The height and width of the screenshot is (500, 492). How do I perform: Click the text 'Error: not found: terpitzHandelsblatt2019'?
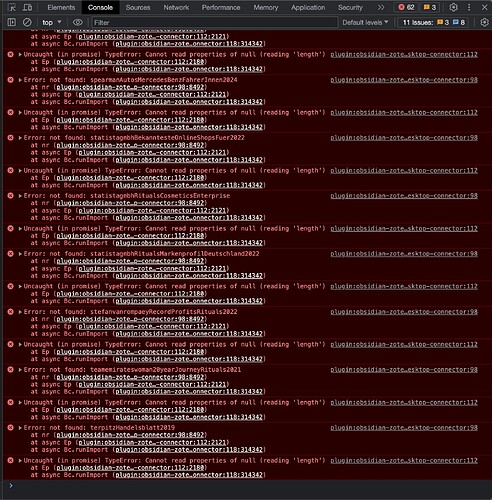(x=99, y=428)
